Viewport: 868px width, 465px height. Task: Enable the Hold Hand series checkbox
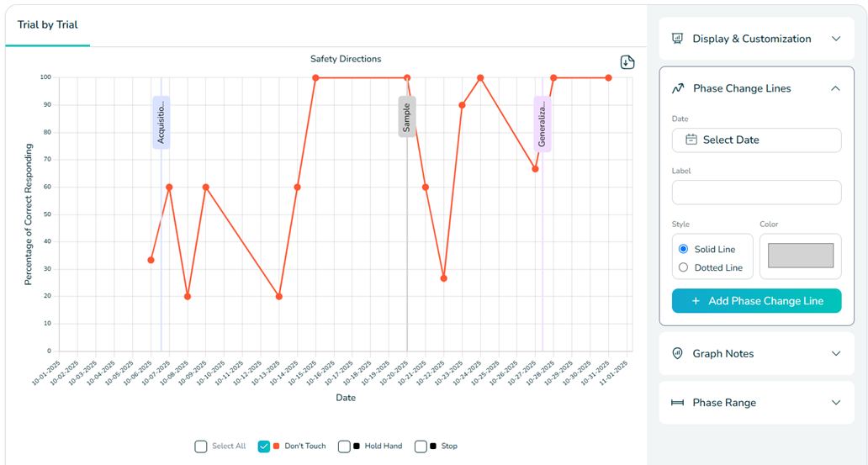344,447
